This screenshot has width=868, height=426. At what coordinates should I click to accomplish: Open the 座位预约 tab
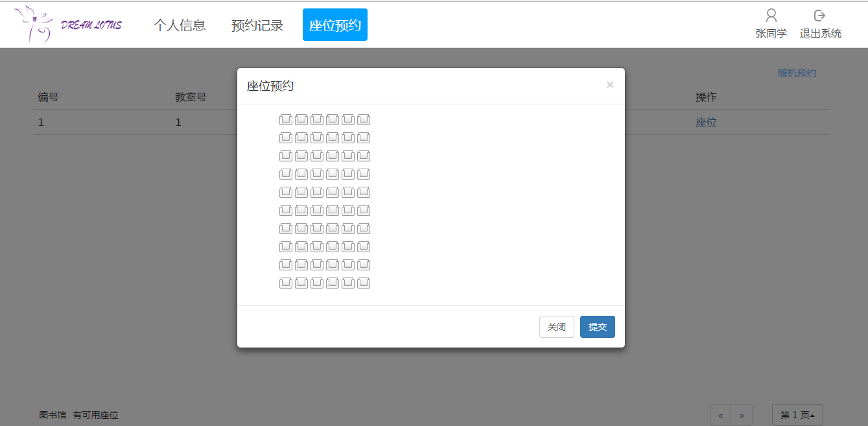335,25
